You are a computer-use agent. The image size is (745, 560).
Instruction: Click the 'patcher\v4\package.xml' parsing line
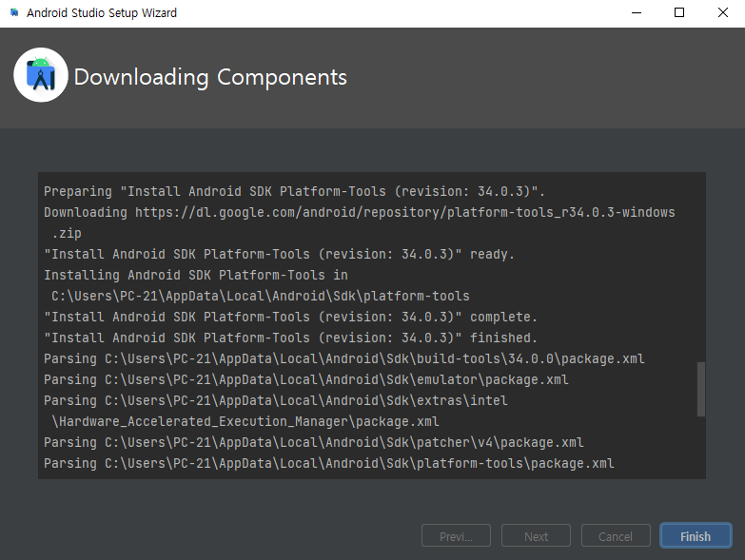point(314,442)
